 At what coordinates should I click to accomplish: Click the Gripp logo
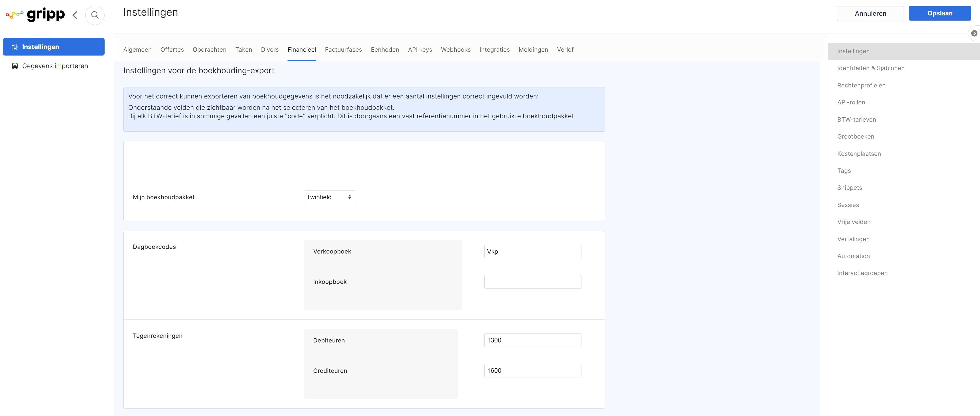point(35,14)
